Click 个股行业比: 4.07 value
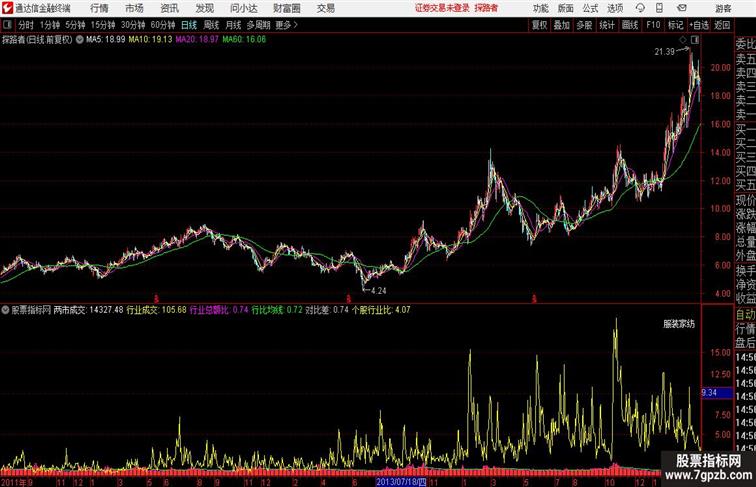The width and height of the screenshot is (756, 487). coord(381,310)
